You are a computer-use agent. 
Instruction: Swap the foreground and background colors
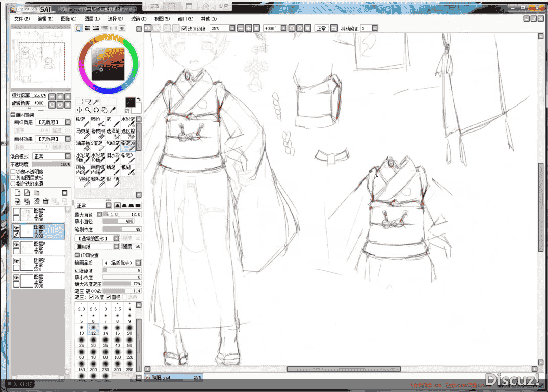tap(139, 99)
